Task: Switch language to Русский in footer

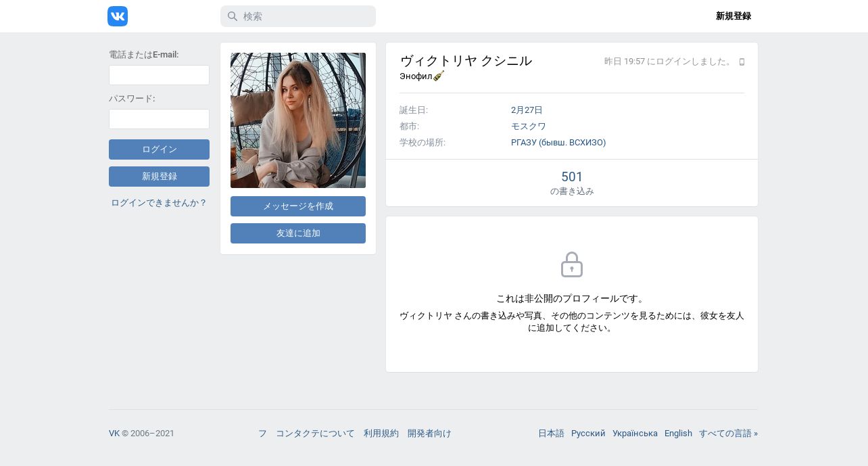Action: 588,434
